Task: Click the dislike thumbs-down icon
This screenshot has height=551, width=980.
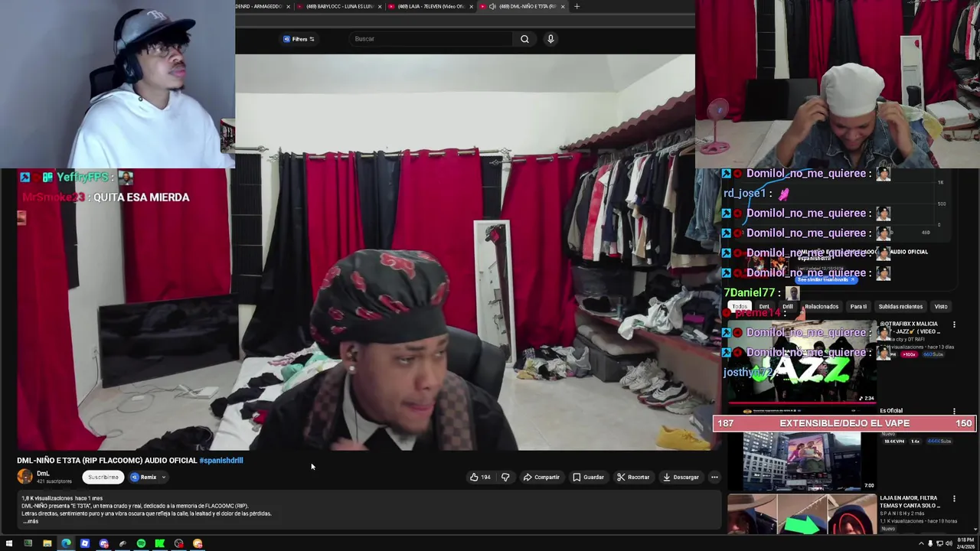Action: (505, 478)
